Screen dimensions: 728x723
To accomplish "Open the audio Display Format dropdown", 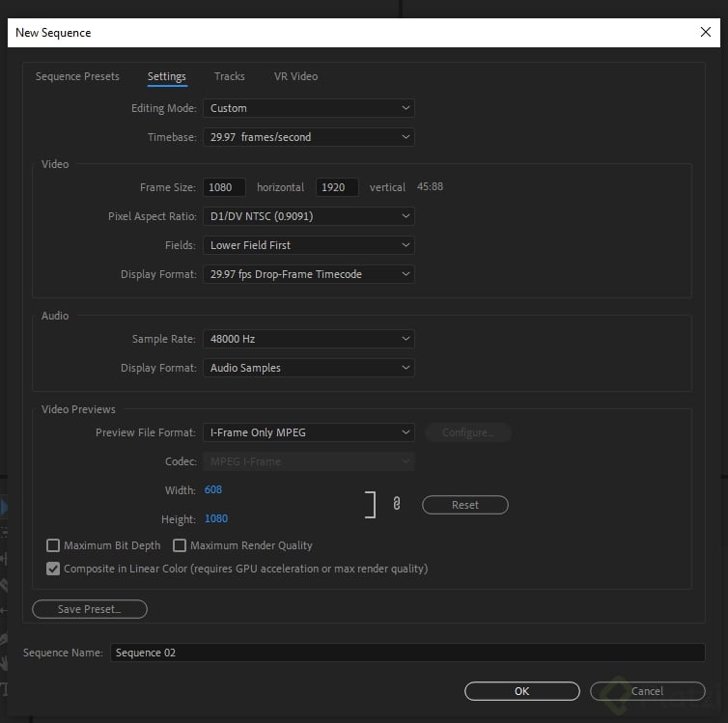I will 309,368.
